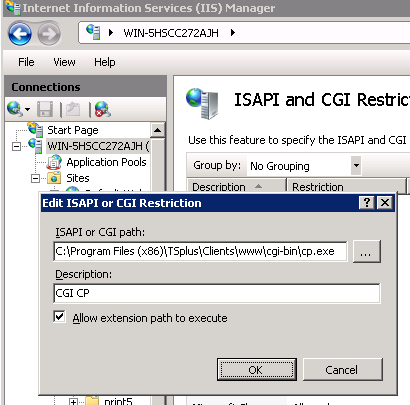Select Application Pools in the tree
The image size is (410, 405).
pyautogui.click(x=106, y=162)
